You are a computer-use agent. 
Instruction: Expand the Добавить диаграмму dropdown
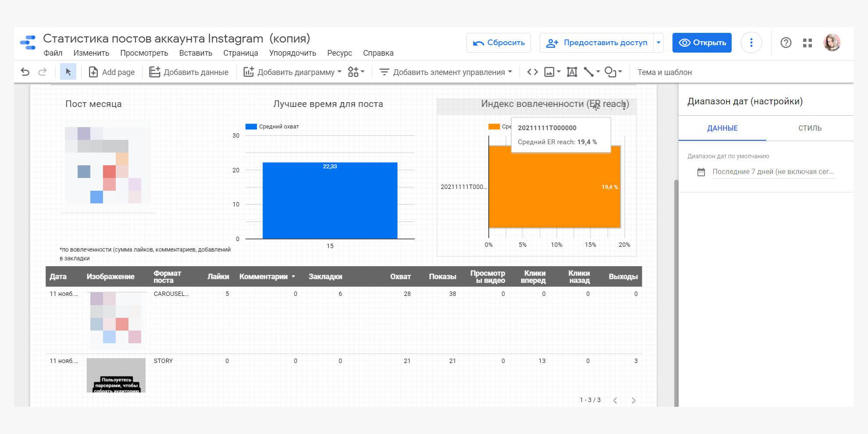click(x=293, y=72)
